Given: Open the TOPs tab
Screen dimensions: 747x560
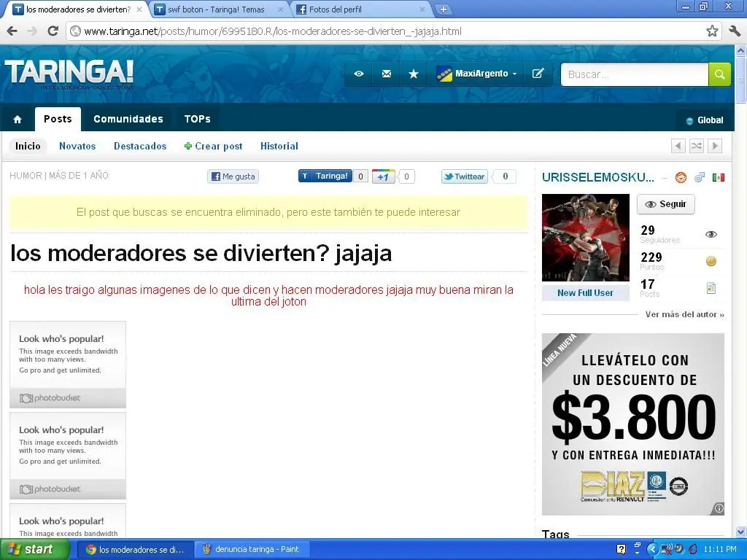Looking at the screenshot, I should (197, 119).
